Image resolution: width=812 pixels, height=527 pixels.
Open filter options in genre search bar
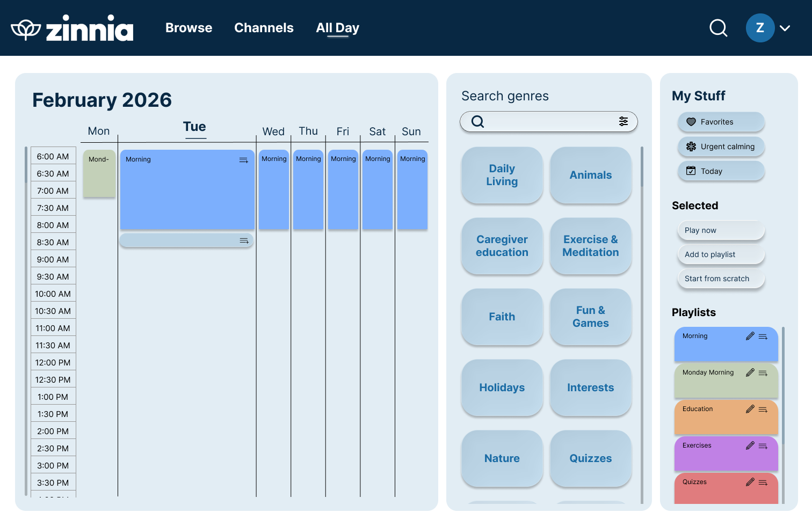point(623,121)
